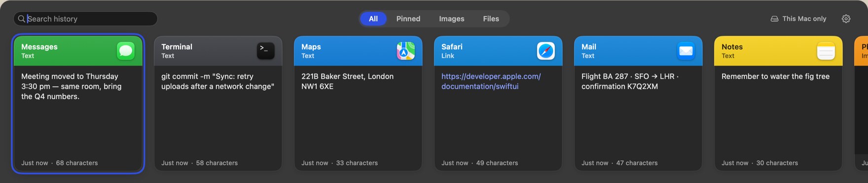The height and width of the screenshot is (183, 868).
Task: Open settings with the gear icon
Action: tap(846, 19)
